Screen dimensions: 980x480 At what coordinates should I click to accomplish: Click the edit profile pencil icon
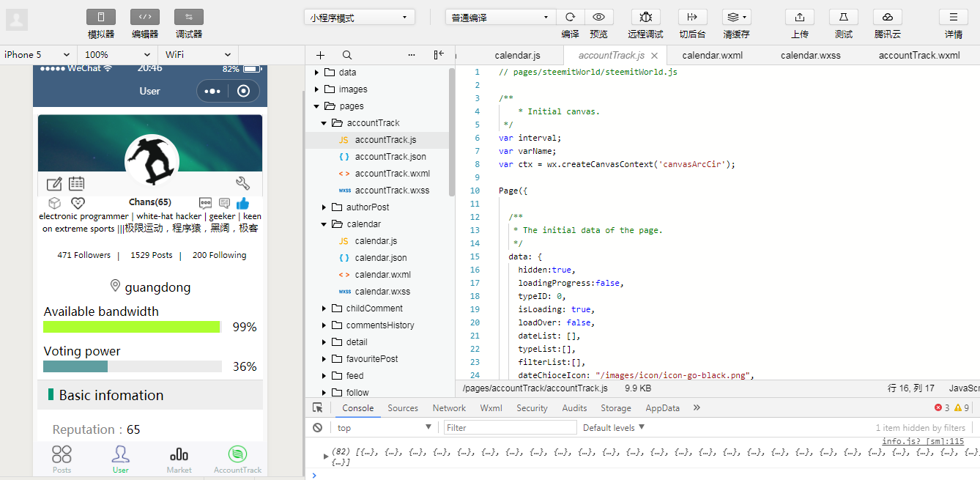[x=54, y=184]
